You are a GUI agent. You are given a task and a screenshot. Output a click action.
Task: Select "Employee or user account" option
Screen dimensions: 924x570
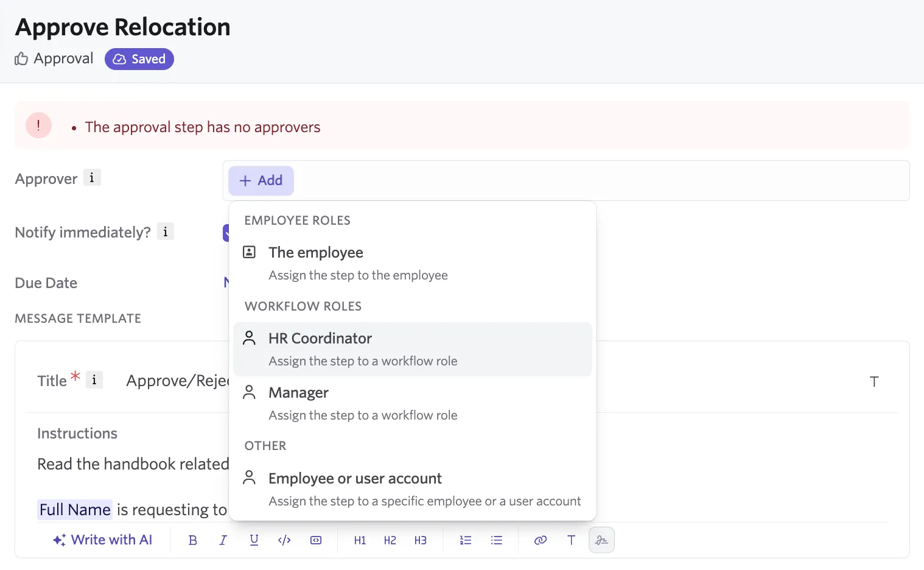tap(413, 490)
